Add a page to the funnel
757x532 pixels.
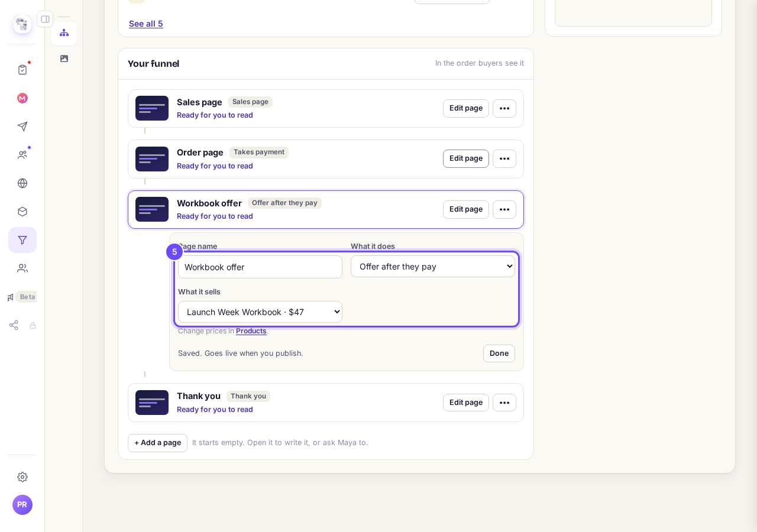[157, 443]
